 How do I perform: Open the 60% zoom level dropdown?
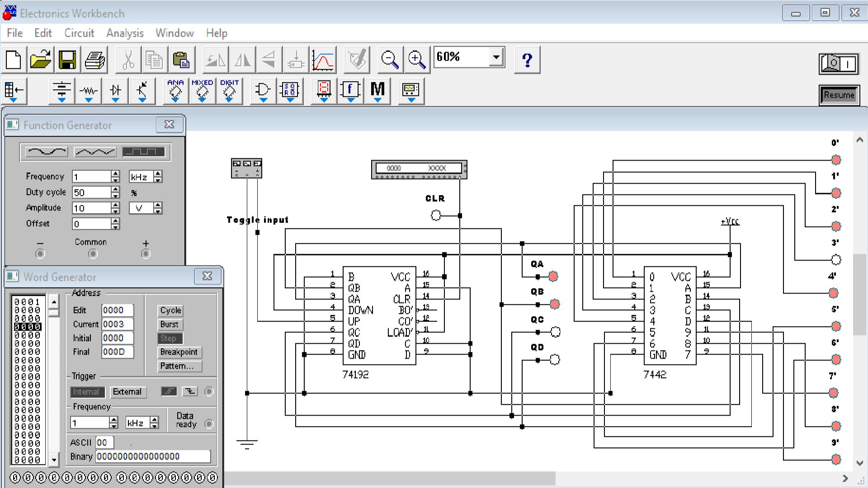[496, 57]
